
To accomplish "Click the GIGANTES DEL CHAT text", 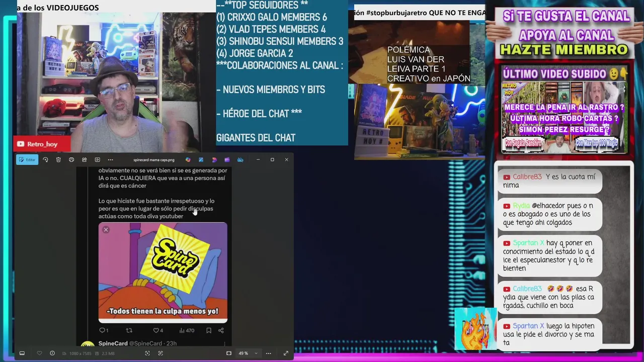I will coord(256,138).
